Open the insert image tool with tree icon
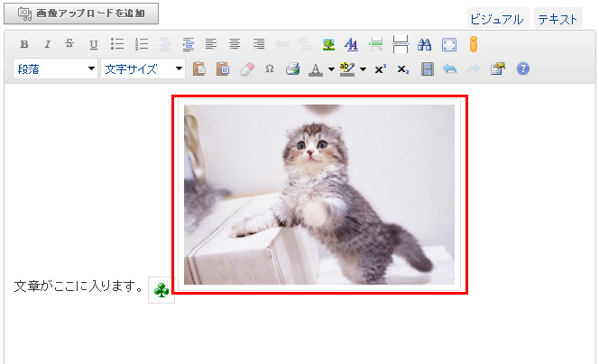599x364 pixels. coord(328,45)
